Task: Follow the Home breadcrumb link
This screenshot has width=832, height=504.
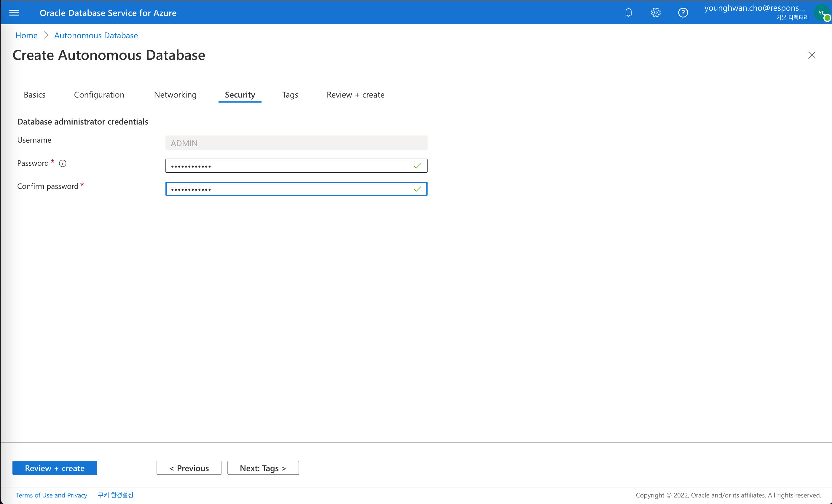Action: (x=26, y=36)
